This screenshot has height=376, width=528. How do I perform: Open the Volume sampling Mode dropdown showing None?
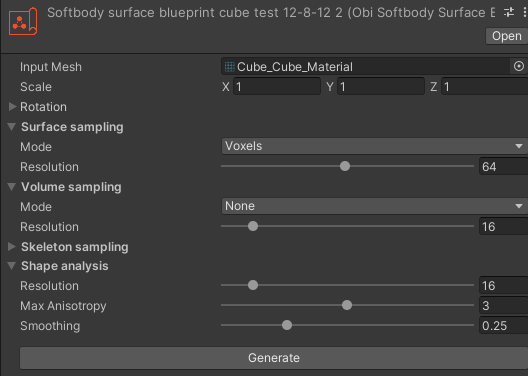click(x=374, y=206)
